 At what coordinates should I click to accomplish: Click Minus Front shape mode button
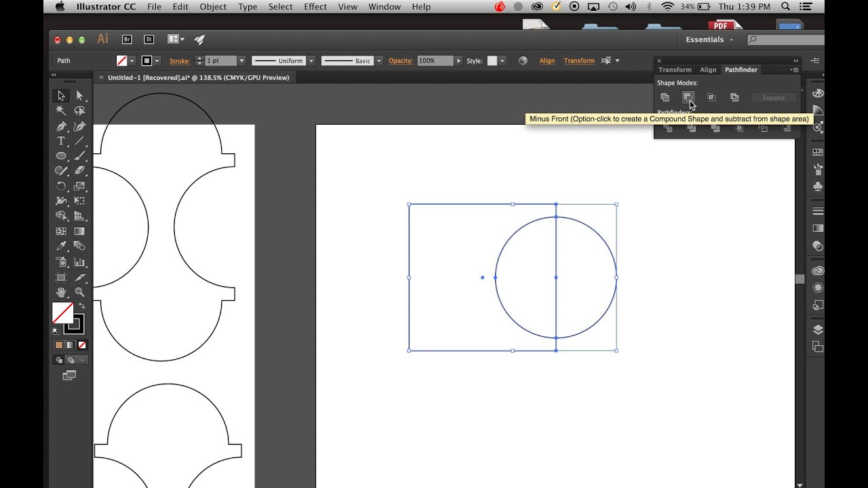coord(688,98)
